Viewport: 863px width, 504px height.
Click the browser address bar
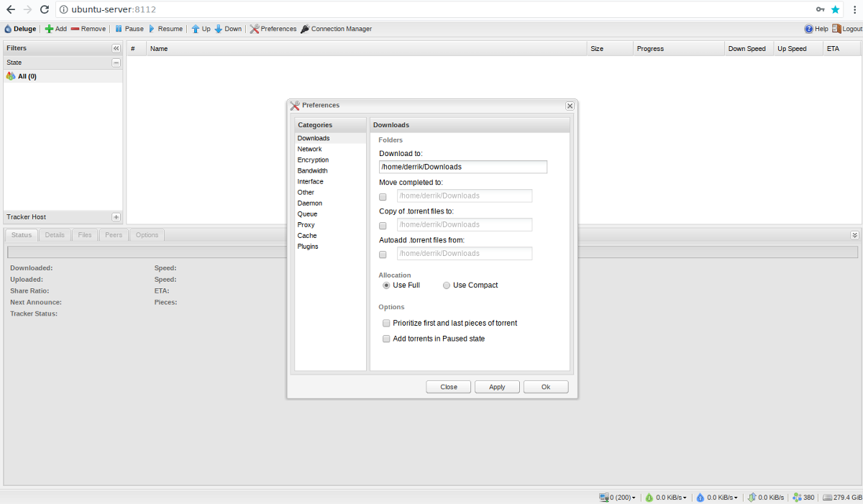[x=431, y=9]
